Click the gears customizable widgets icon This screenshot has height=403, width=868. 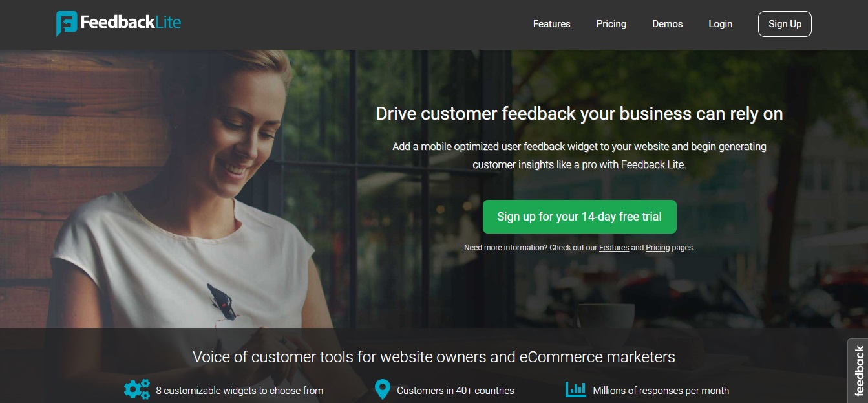[136, 389]
